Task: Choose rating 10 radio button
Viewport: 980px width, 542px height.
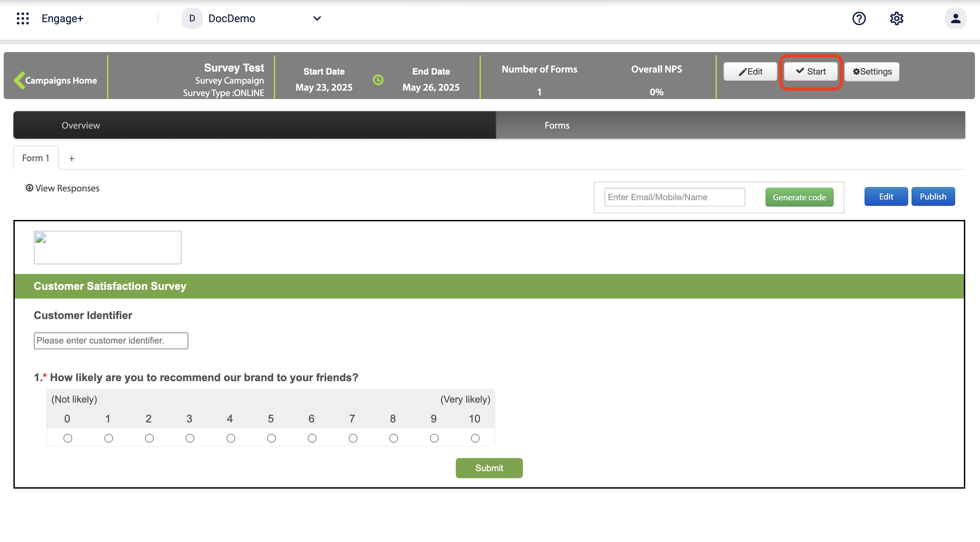Action: 475,438
